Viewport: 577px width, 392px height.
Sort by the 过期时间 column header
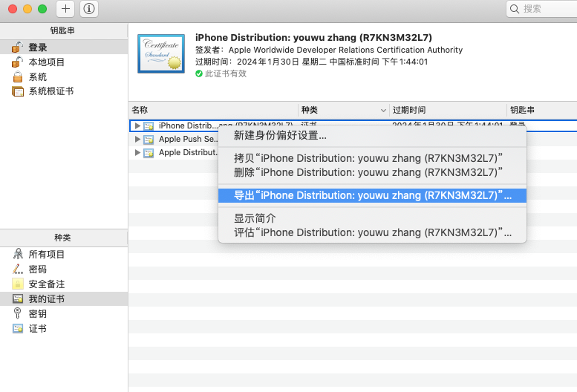pyautogui.click(x=448, y=110)
